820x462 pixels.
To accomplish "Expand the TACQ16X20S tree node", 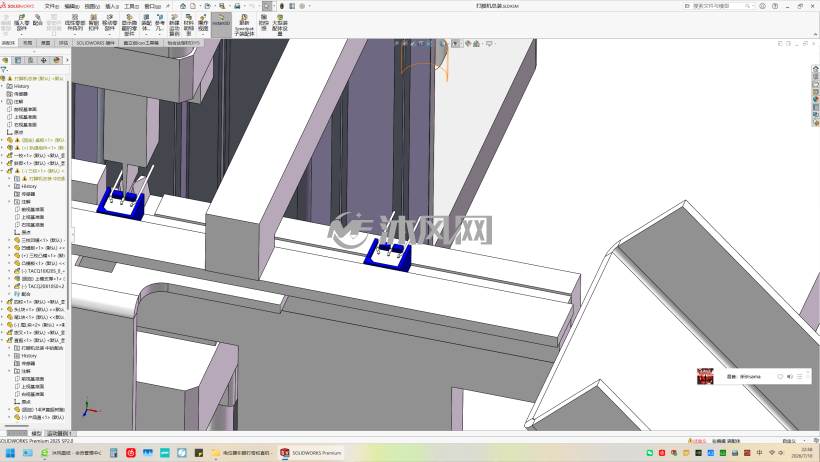I will pyautogui.click(x=9, y=271).
